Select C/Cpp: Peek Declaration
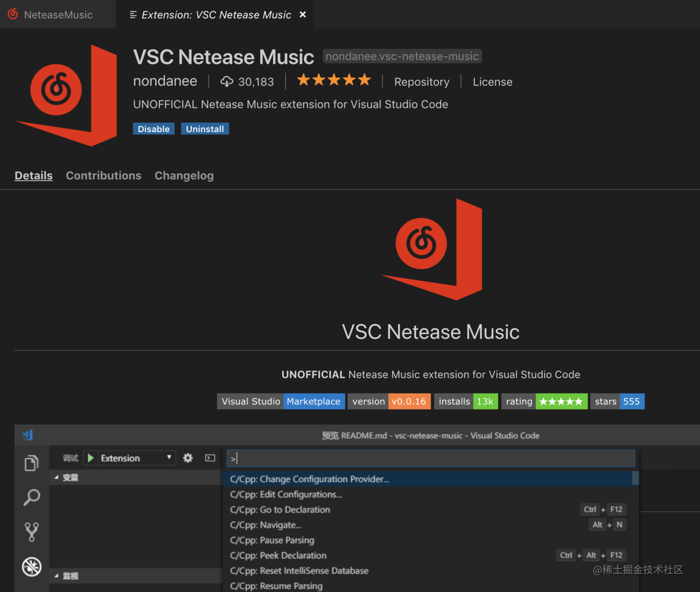This screenshot has height=592, width=700. [427, 555]
